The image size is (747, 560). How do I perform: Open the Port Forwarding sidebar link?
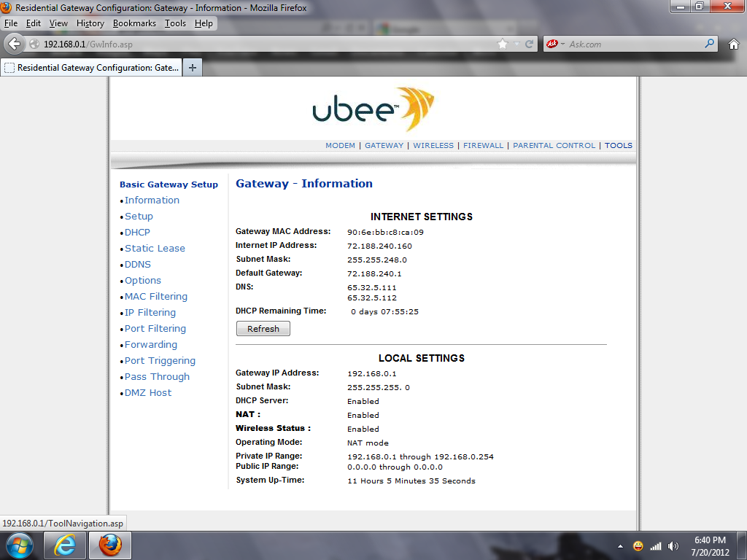(151, 345)
